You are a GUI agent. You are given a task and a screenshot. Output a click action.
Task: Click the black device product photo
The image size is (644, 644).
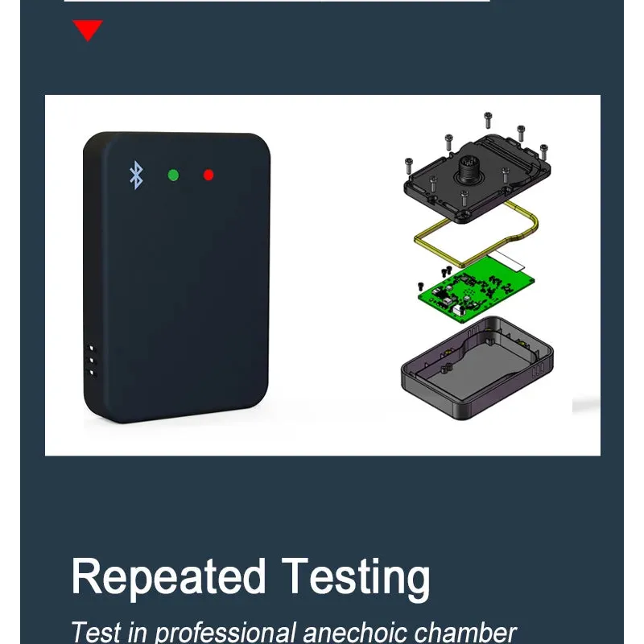(176, 277)
